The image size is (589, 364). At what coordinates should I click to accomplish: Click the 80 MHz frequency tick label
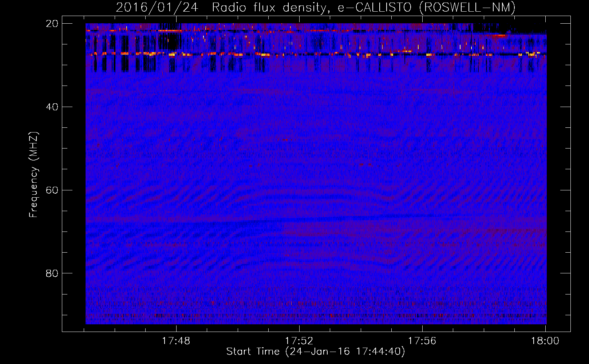pyautogui.click(x=52, y=273)
